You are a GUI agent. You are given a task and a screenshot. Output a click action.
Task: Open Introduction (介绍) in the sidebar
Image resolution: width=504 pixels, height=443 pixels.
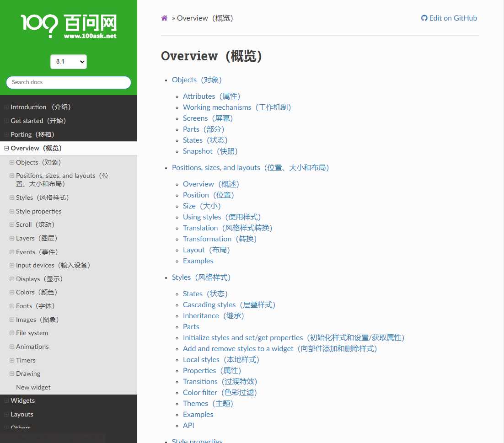point(41,107)
